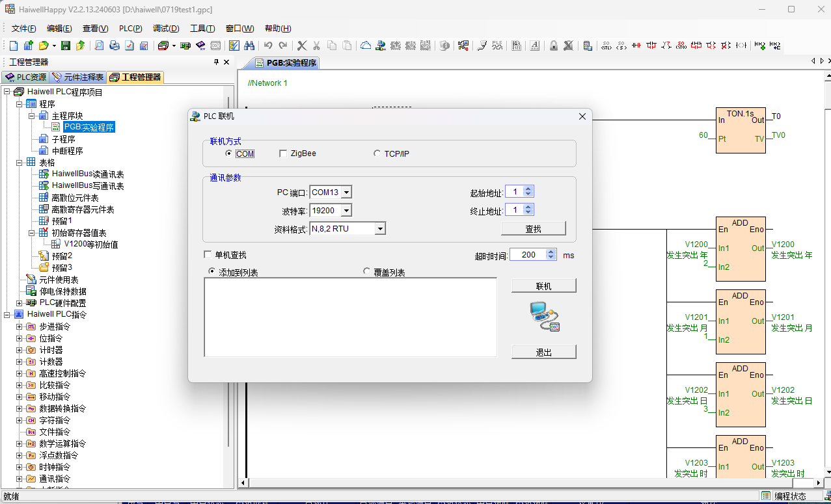This screenshot has height=504, width=831.
Task: Click the empty device list box in dialog
Action: [351, 317]
